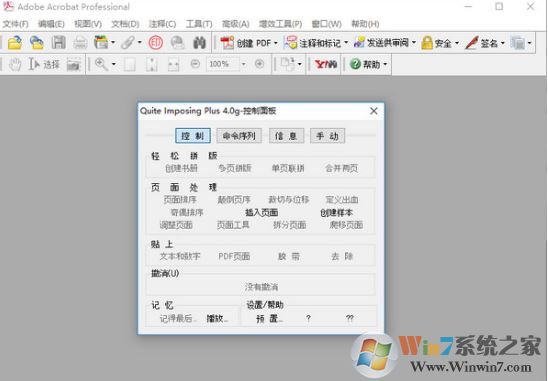Viewport: 548px width, 381px height.
Task: Click the 文本和数字 option
Action: click(180, 256)
